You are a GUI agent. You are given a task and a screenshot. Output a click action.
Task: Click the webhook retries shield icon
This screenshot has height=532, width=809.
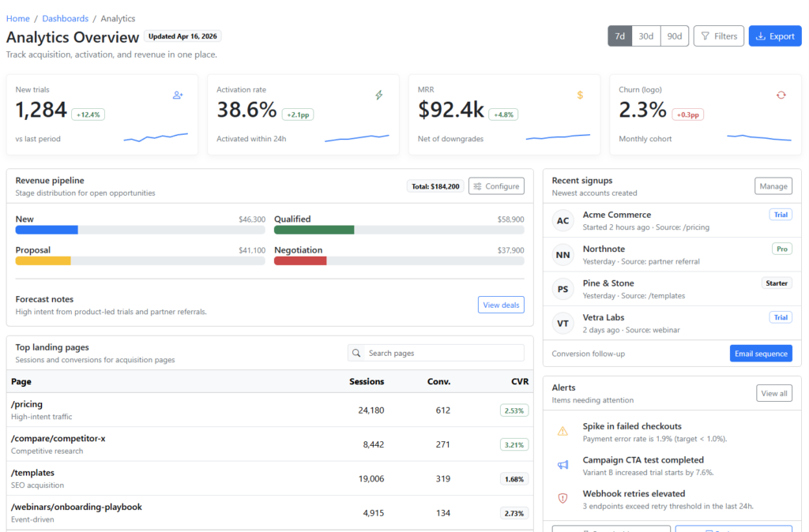click(563, 498)
